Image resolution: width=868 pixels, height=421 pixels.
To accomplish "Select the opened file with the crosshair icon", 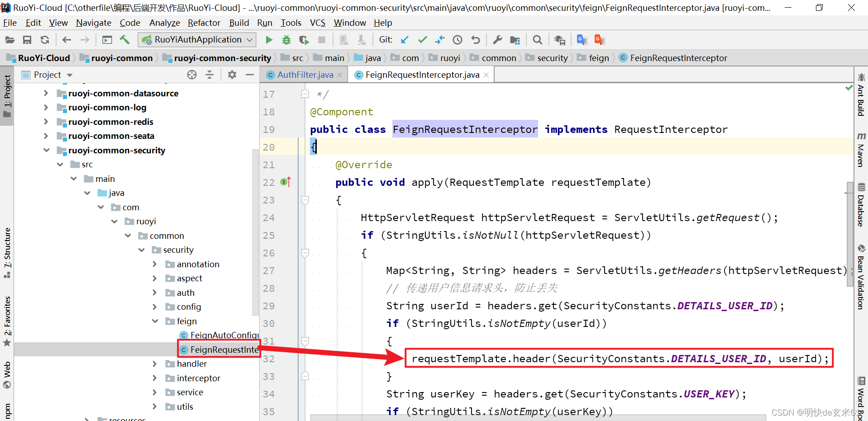I will (x=192, y=75).
